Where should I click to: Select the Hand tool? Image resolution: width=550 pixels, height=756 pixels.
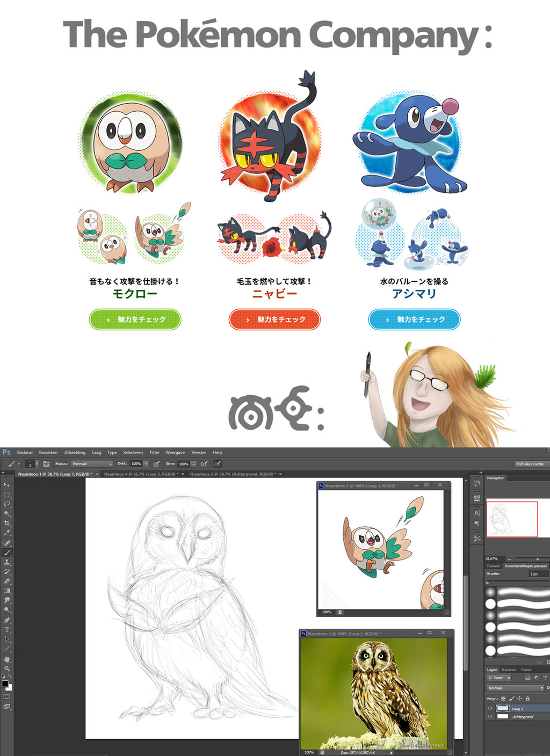(7, 659)
